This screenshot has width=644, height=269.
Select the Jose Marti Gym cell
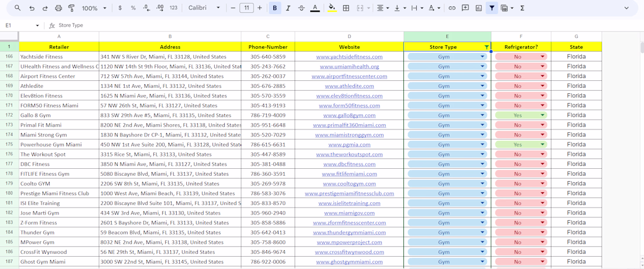point(59,213)
